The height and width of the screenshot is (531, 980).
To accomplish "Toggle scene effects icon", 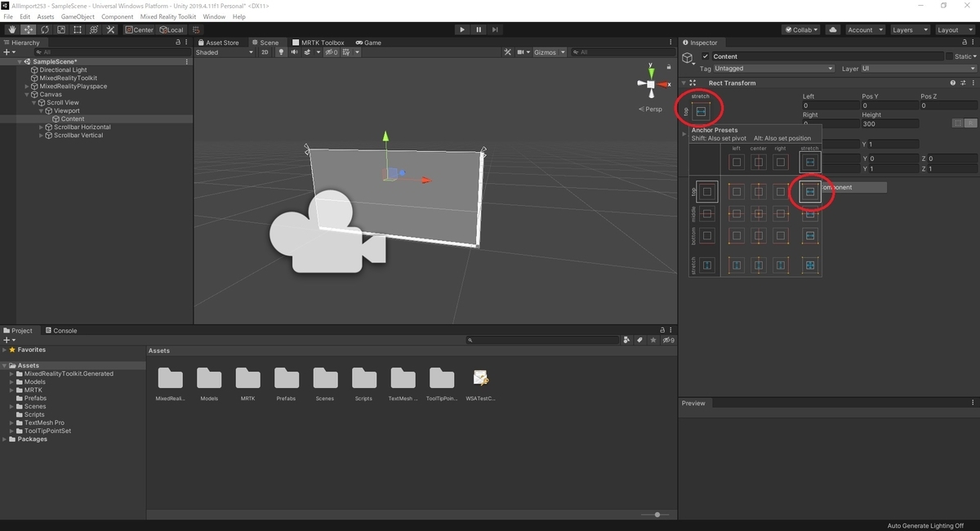I will tap(309, 52).
